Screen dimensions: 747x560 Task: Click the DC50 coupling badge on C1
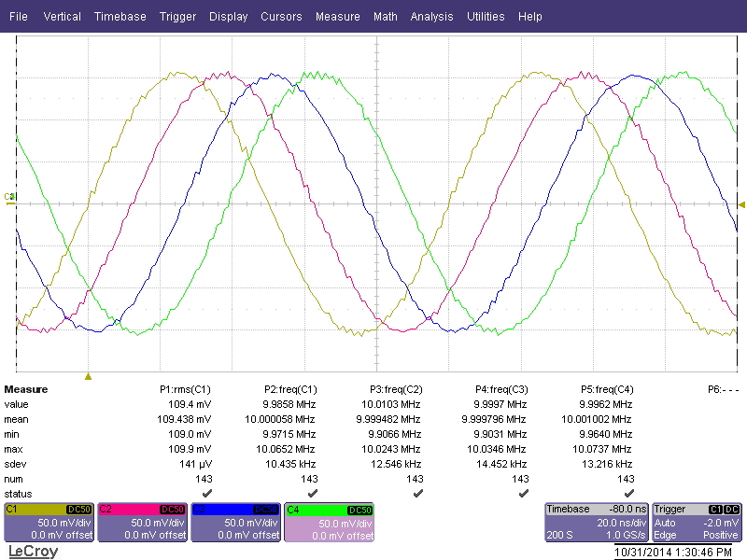pos(79,510)
